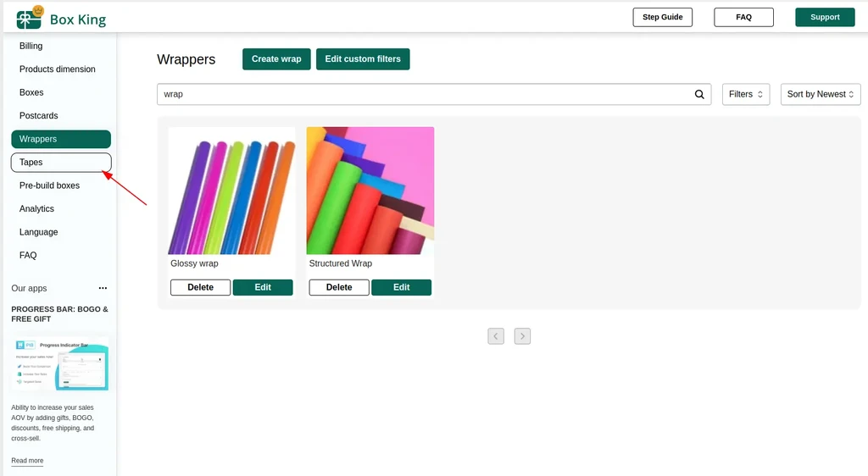Expand the Filters dropdown

tap(746, 95)
